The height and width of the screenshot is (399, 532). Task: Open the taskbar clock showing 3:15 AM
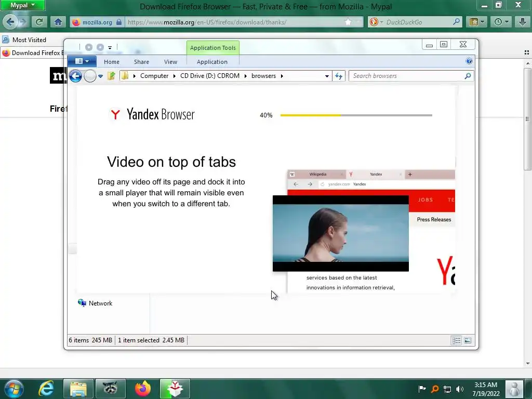[x=486, y=389]
